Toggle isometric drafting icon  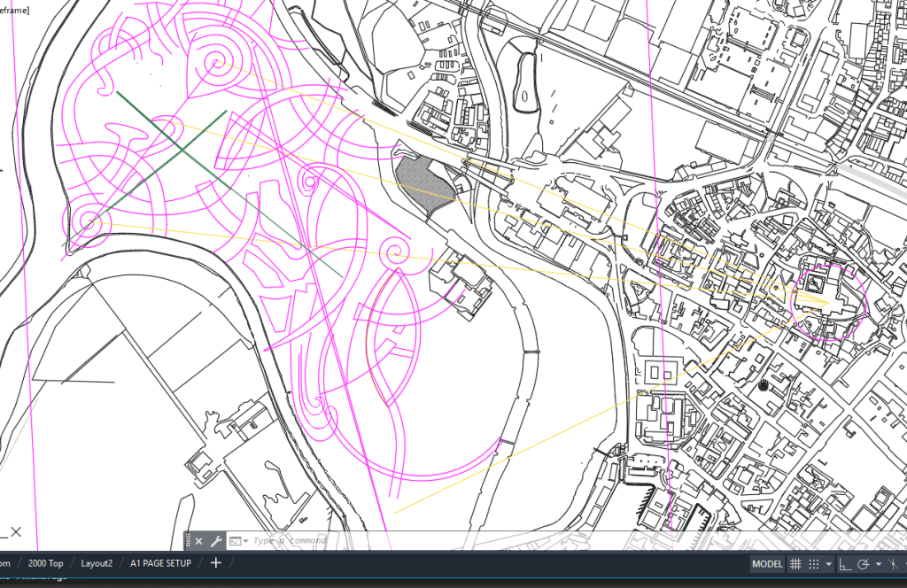point(893,564)
